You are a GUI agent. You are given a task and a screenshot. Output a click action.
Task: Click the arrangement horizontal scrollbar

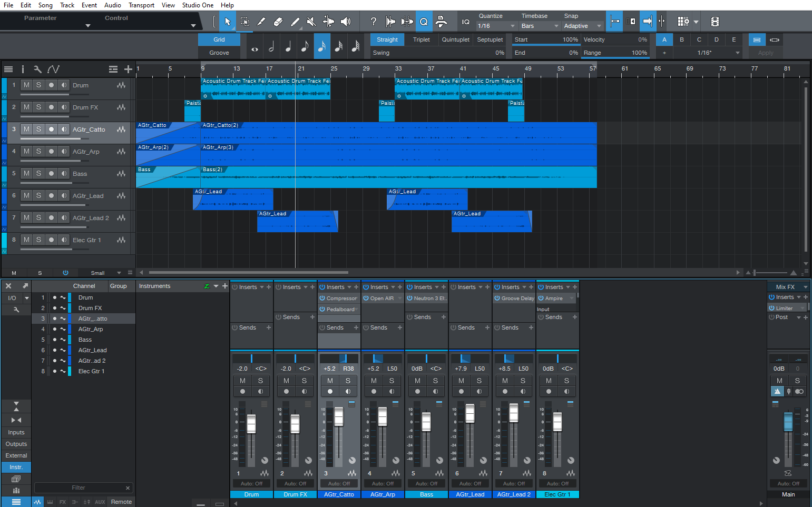pos(248,272)
